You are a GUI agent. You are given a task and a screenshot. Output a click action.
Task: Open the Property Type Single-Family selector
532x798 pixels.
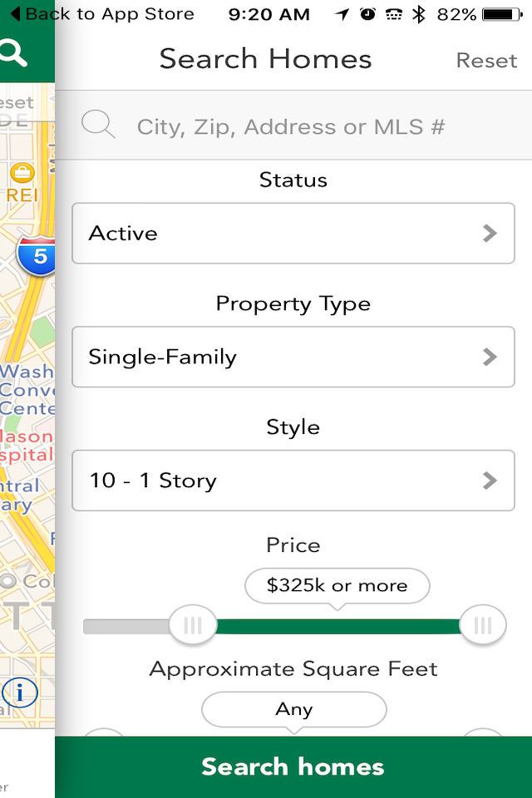293,357
